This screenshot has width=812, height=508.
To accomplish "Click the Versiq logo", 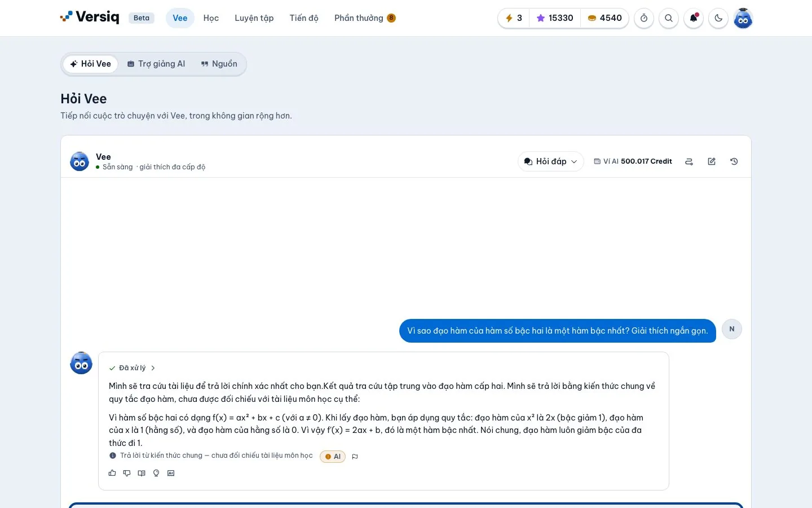I will coord(90,17).
